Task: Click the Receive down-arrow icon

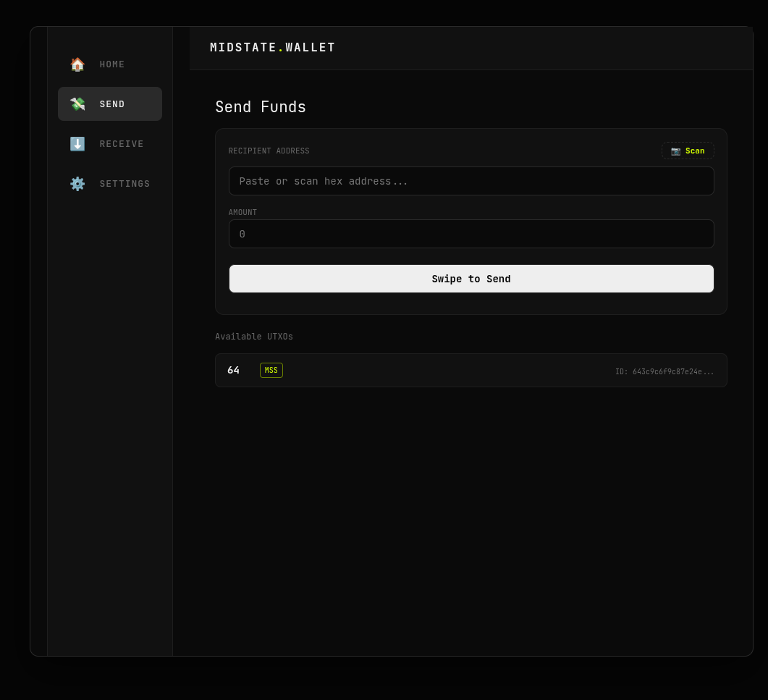Action: pos(77,143)
